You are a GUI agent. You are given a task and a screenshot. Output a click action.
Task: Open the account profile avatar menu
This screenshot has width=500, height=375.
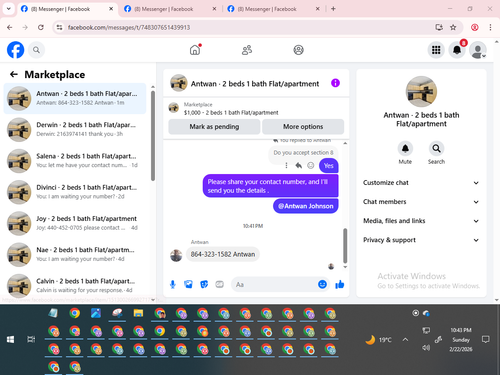point(478,50)
